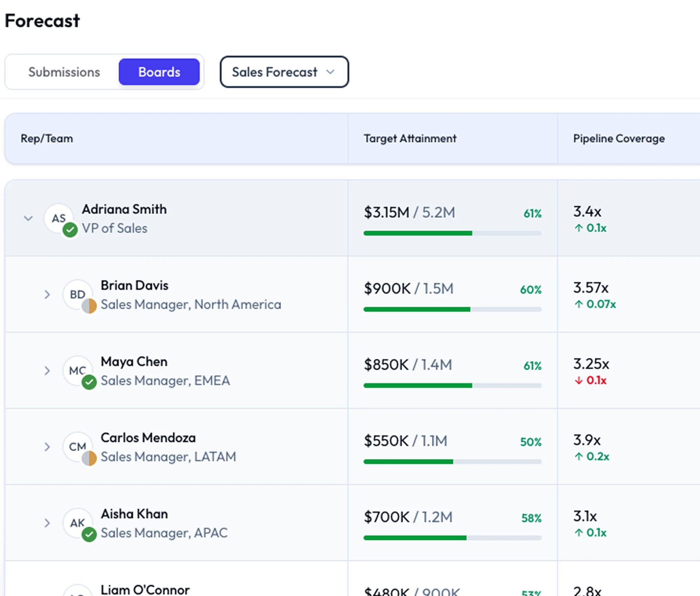Collapse Adriana Smith's team row
Image resolution: width=700 pixels, height=596 pixels.
pyautogui.click(x=28, y=218)
